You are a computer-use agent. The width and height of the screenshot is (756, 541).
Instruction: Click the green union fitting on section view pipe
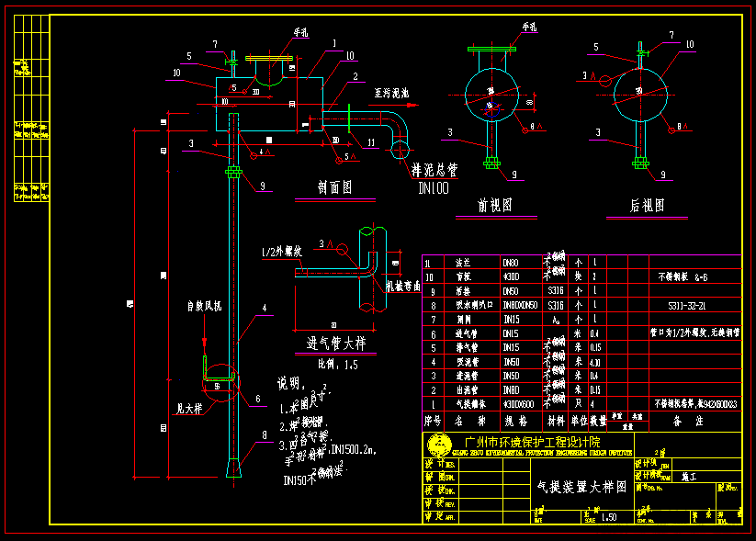(x=234, y=172)
